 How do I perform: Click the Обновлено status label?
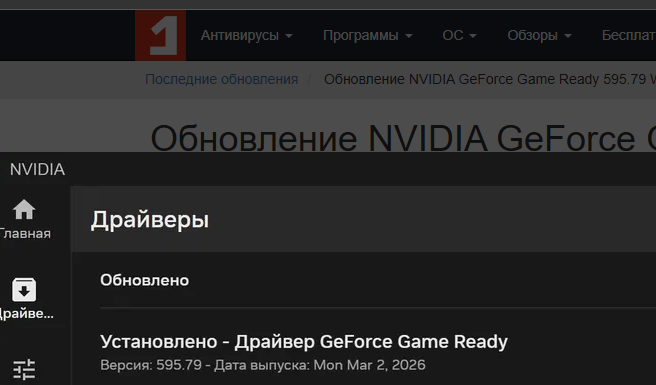144,280
